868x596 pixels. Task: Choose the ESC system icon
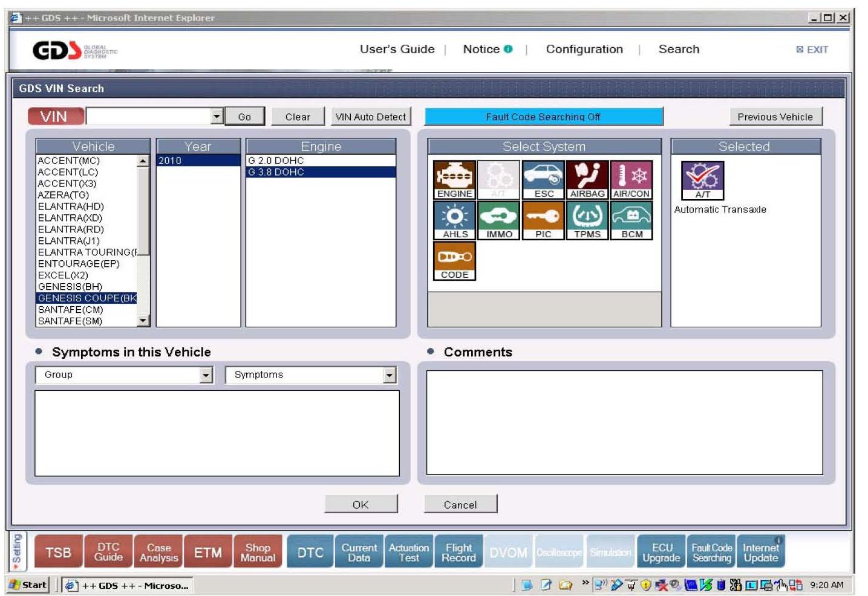[543, 180]
